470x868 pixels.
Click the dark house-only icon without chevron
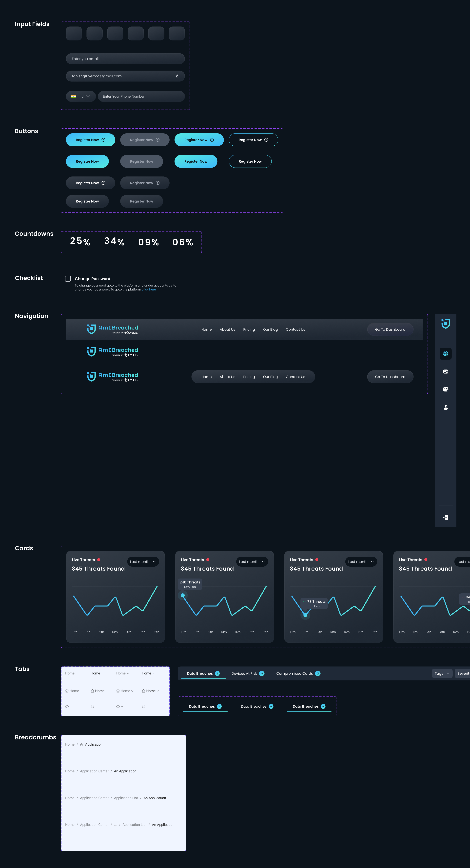tap(92, 707)
